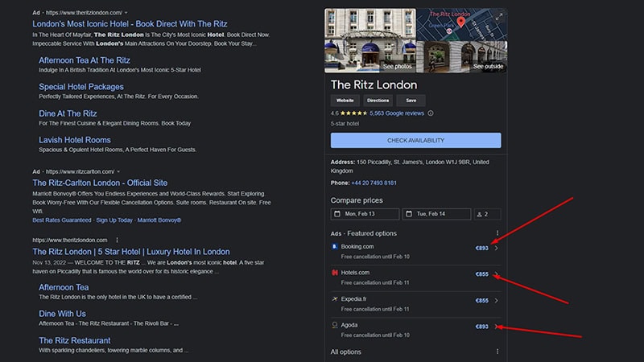This screenshot has width=644, height=362.
Task: Open the Afternoon Tea At The Ritz link
Action: tap(85, 60)
